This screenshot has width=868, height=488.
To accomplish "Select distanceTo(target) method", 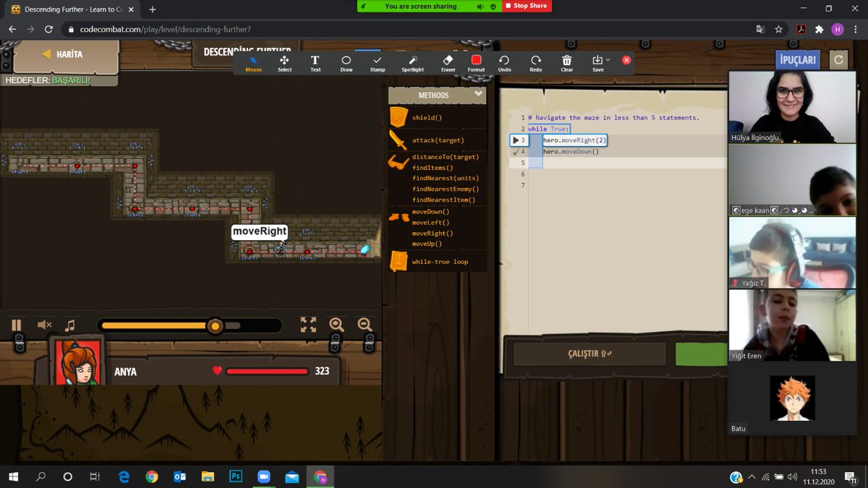I will [446, 157].
